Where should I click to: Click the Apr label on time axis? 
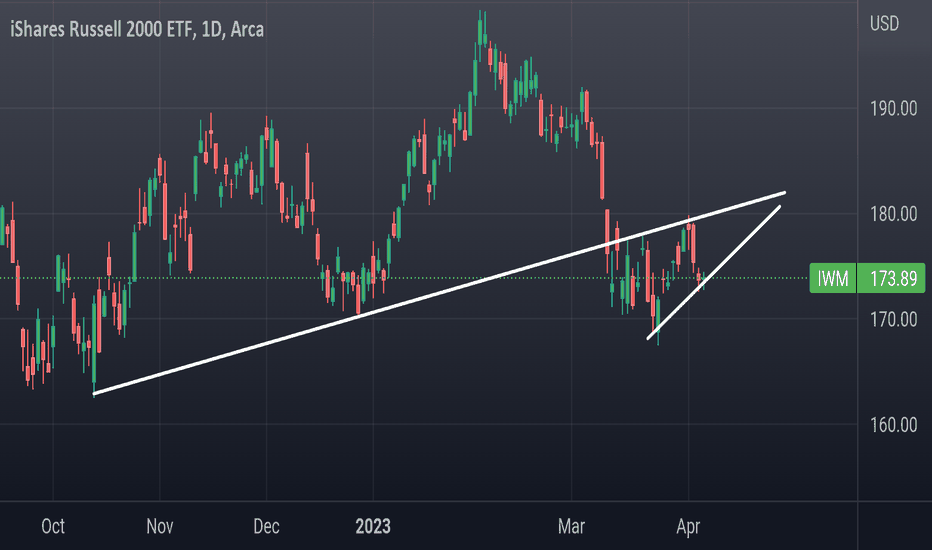pyautogui.click(x=688, y=526)
